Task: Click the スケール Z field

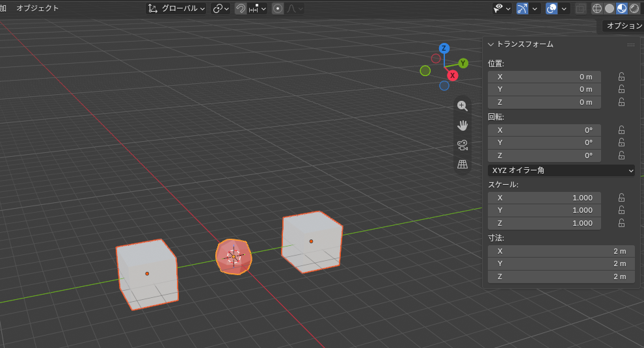Action: tap(544, 224)
